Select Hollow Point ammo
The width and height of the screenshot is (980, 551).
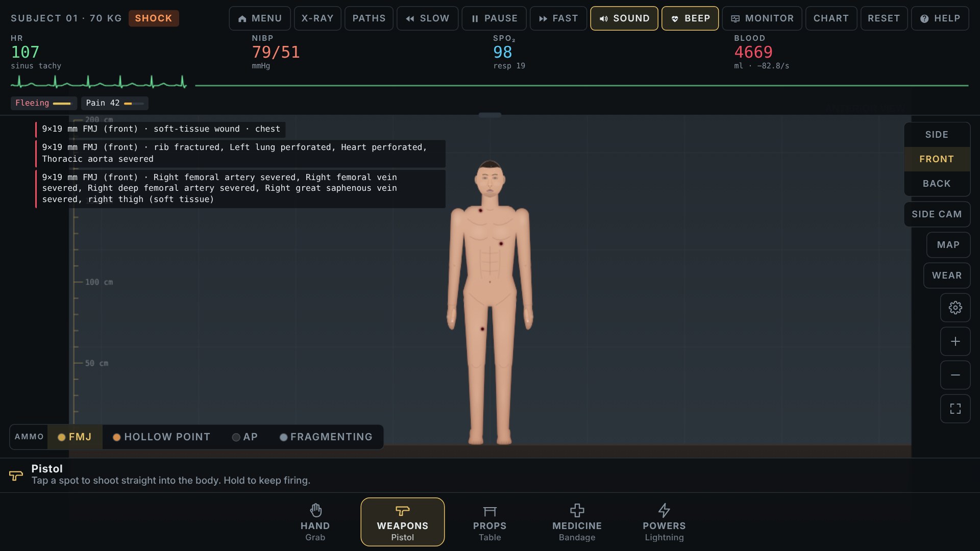(x=161, y=437)
